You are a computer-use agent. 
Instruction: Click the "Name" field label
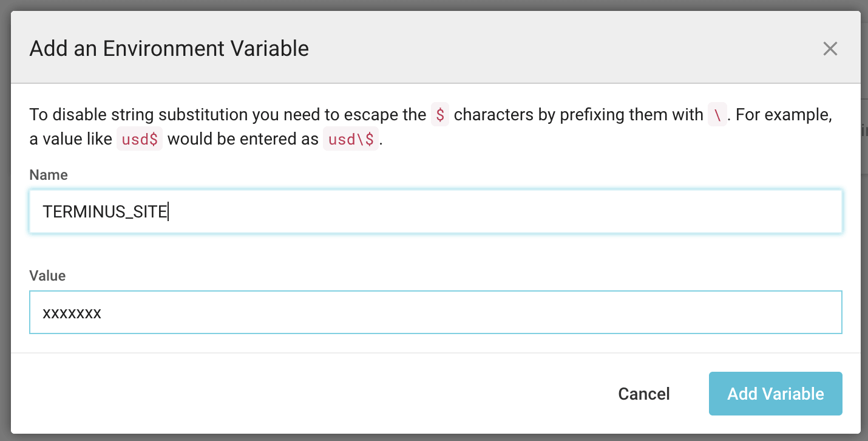tap(49, 175)
